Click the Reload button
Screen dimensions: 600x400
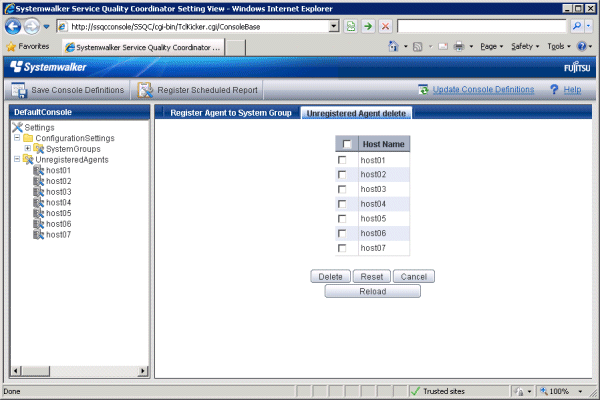[372, 291]
